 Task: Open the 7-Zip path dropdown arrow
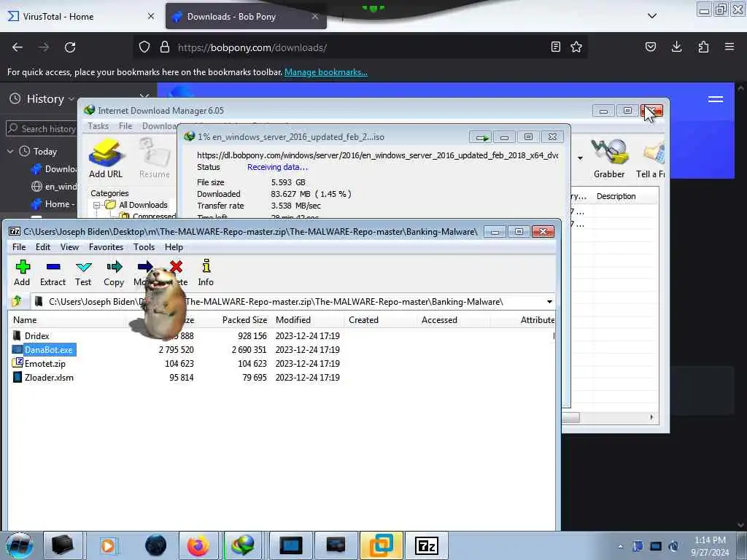549,302
